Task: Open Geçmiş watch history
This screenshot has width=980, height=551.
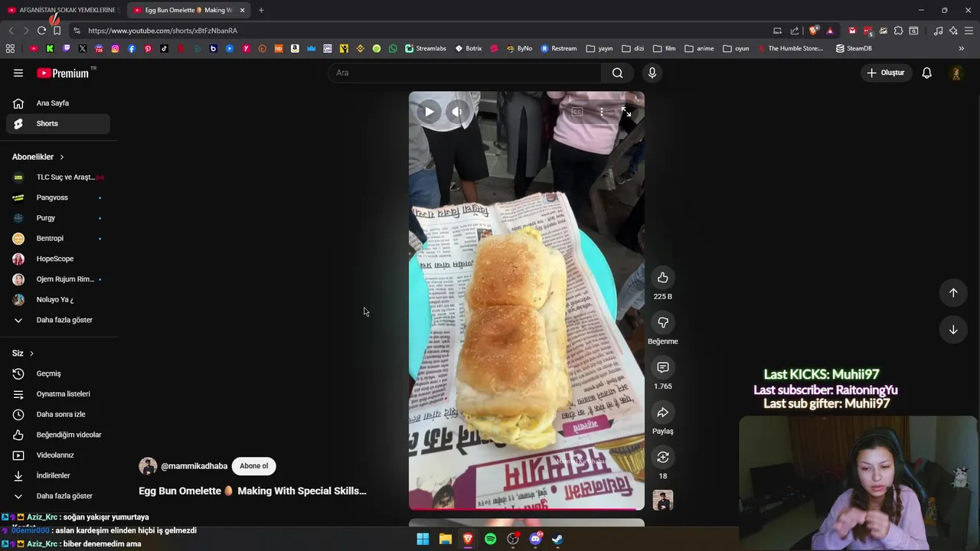Action: (58, 373)
